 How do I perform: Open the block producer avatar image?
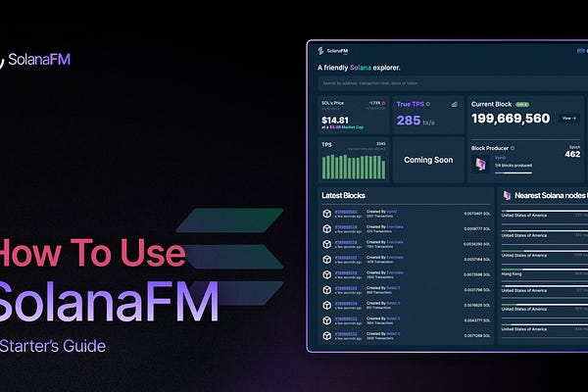pyautogui.click(x=480, y=165)
